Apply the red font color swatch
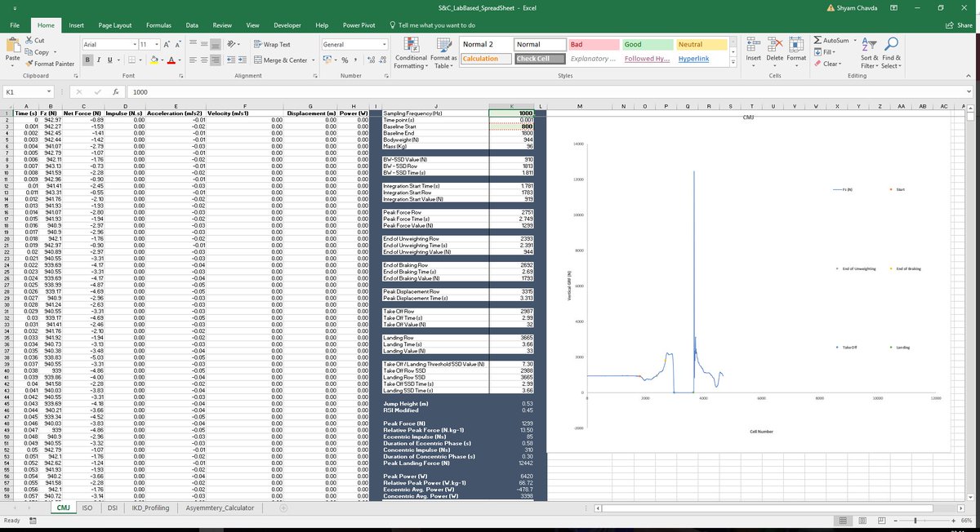 pos(173,60)
